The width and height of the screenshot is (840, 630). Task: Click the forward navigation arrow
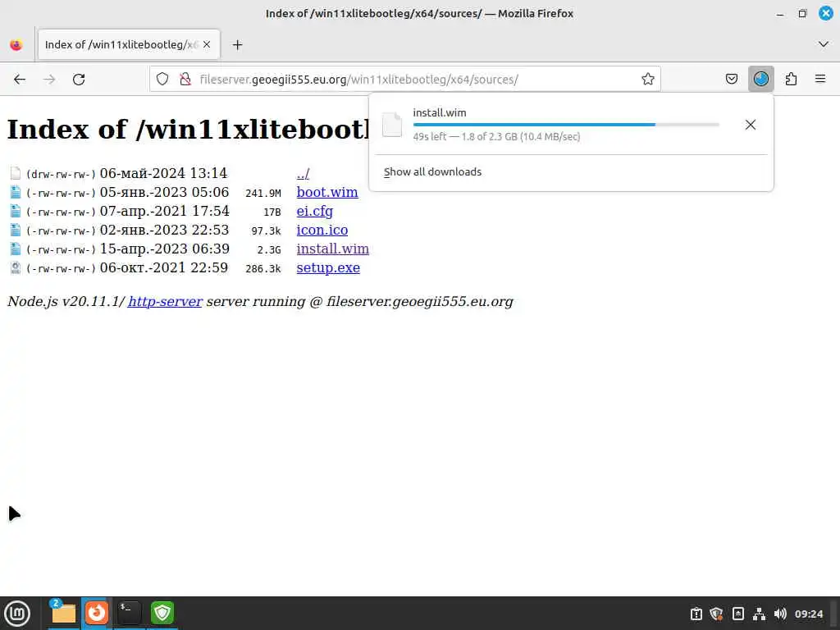click(49, 80)
